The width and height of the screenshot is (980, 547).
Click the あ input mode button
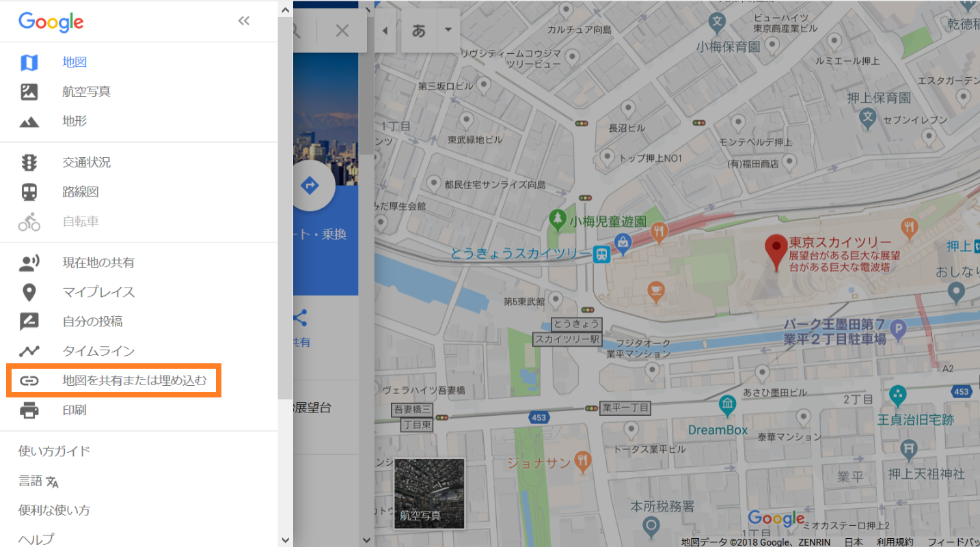419,30
